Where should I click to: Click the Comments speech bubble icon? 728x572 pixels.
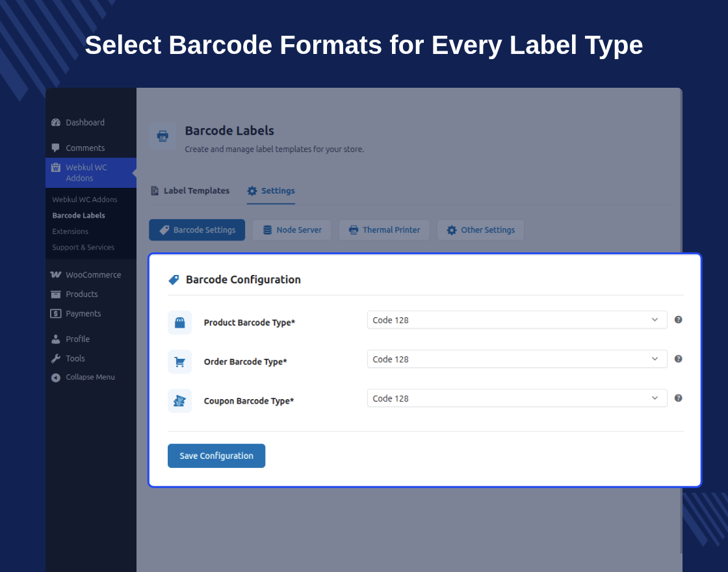(x=56, y=148)
